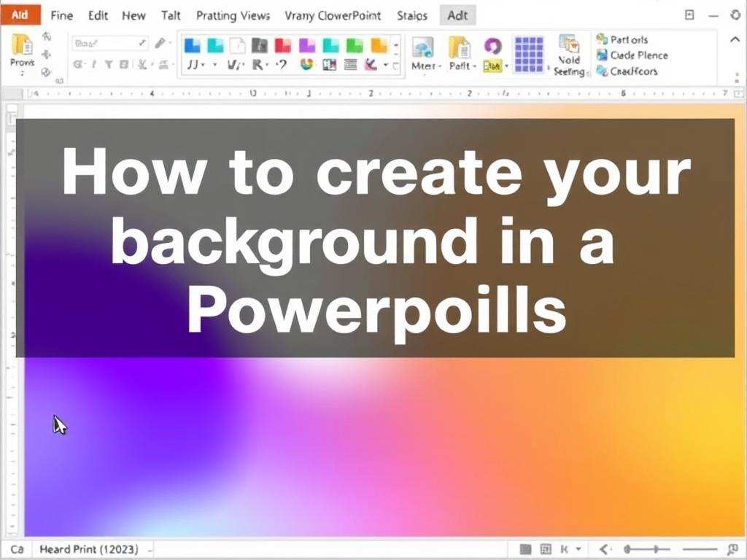
Task: Open the Edit ribbon tab
Action: tap(98, 16)
